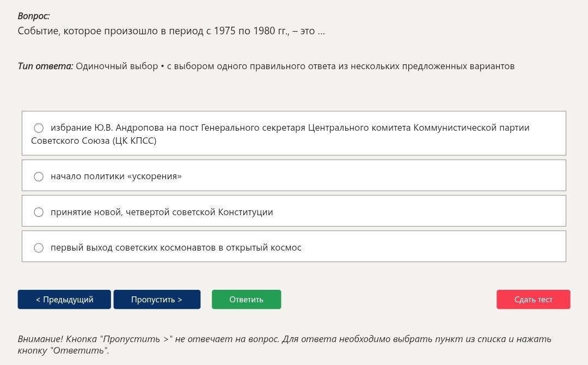Click the 'Тип ответа:' label
The image size is (588, 365).
pyautogui.click(x=45, y=66)
